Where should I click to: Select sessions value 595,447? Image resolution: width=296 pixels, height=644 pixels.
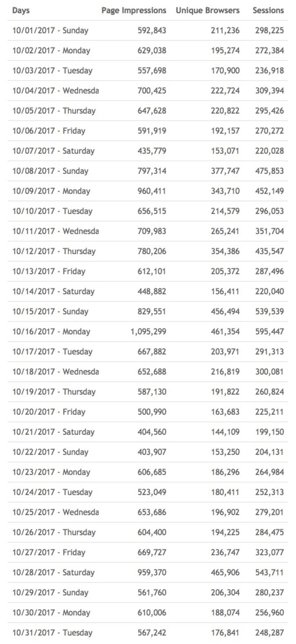[269, 331]
